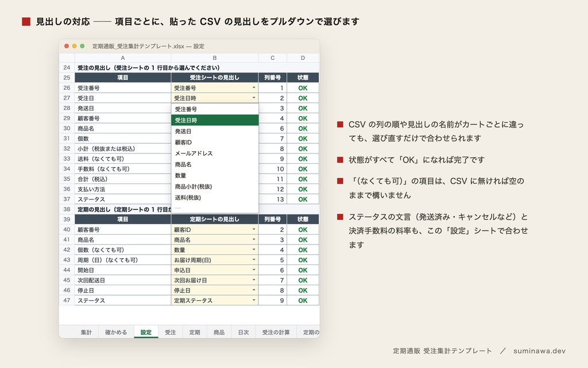
Task: Click the 受注シートの見出し header cell
Action: [215, 78]
